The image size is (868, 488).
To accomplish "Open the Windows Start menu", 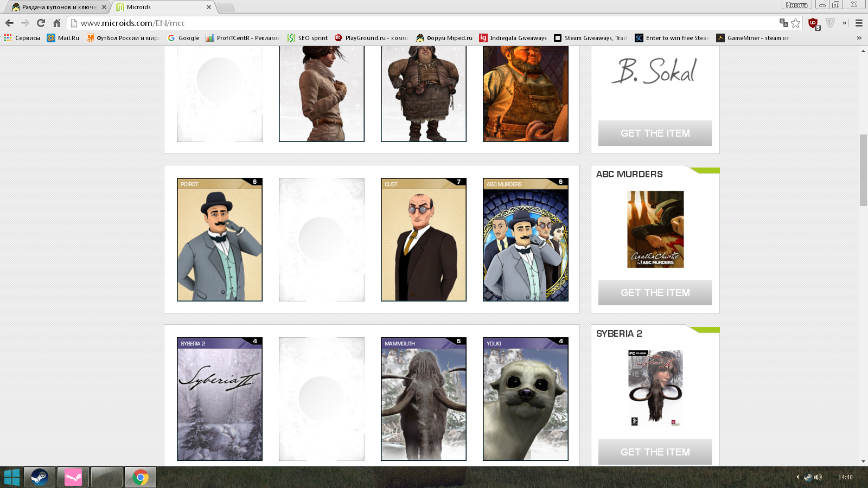I will point(11,477).
